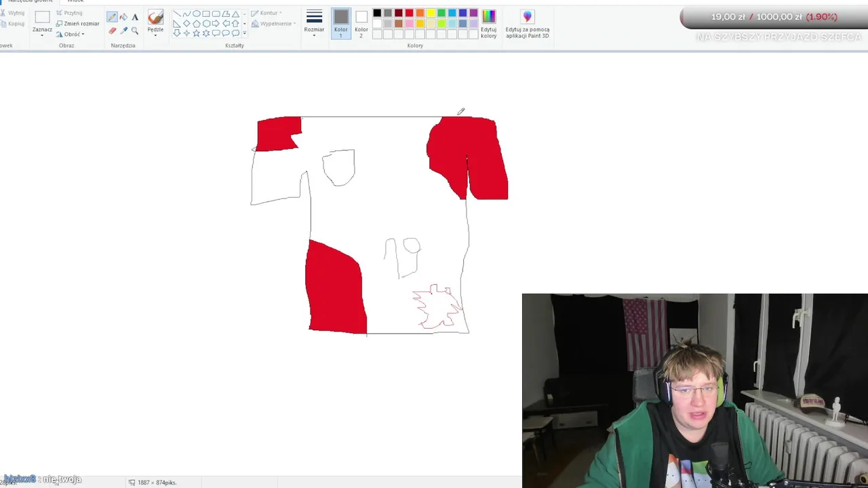
Task: Activate Kolor 1 foreground color
Action: [x=341, y=23]
